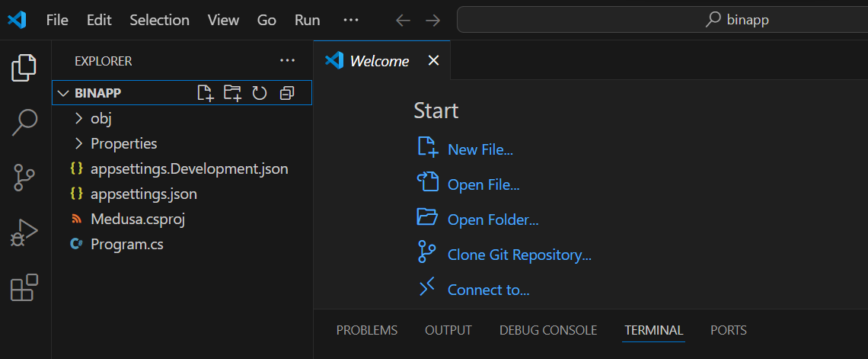Viewport: 868px width, 359px height.
Task: Go forward with the right arrow
Action: click(x=433, y=21)
